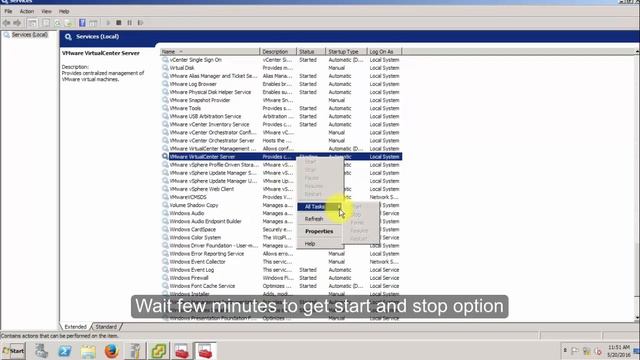640x360 pixels.
Task: Launch Firefox from the taskbar
Action: tap(111, 351)
